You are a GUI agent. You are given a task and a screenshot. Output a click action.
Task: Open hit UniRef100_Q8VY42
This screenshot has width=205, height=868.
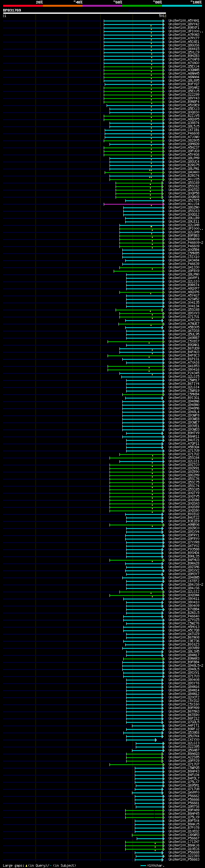coord(184,24)
